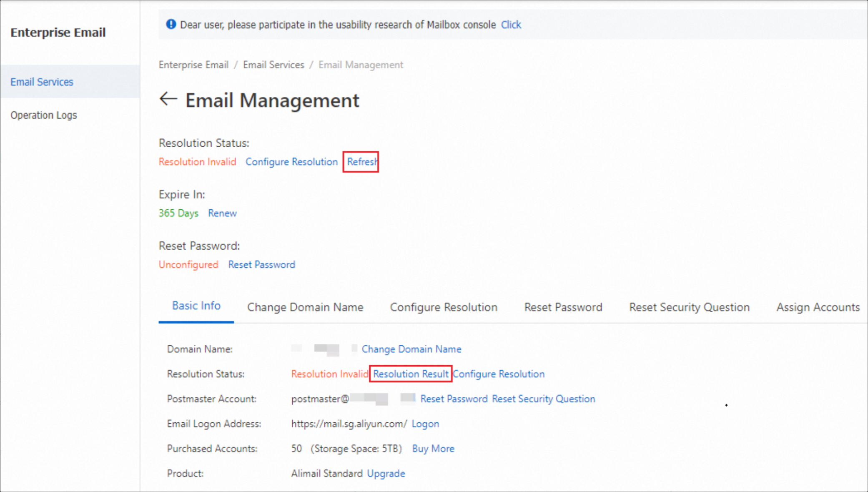View the Resolution Result link

pyautogui.click(x=411, y=374)
